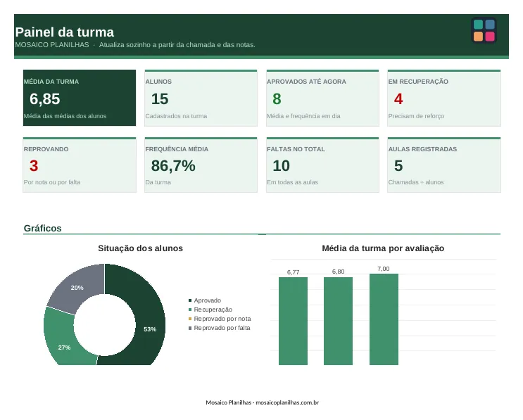Click the attendance value 86,7%
The height and width of the screenshot is (420, 523).
(x=173, y=166)
